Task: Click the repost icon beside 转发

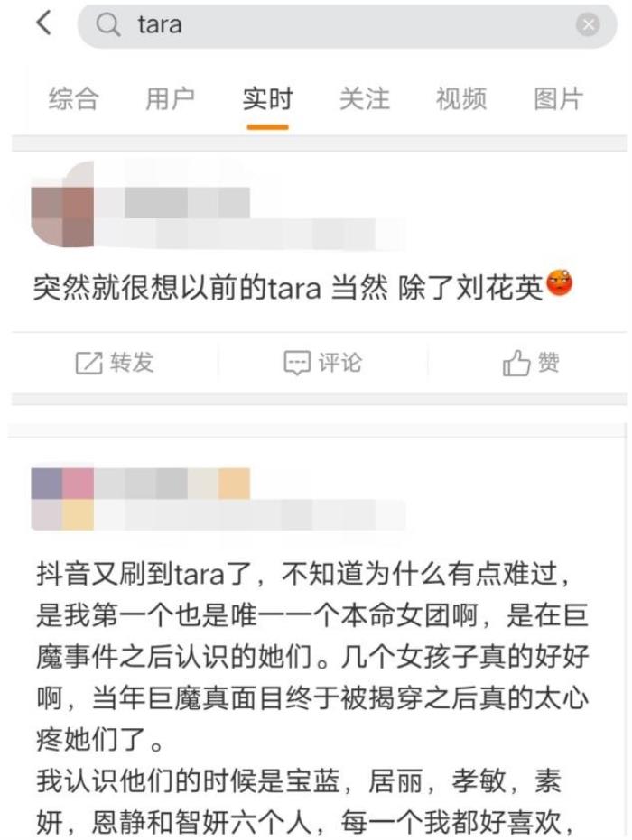Action: (88, 364)
